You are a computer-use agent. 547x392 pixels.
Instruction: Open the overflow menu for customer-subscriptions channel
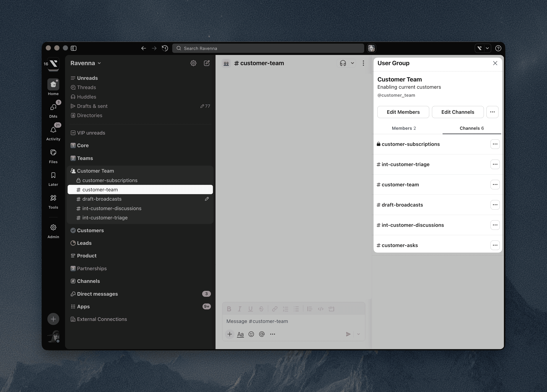tap(495, 144)
